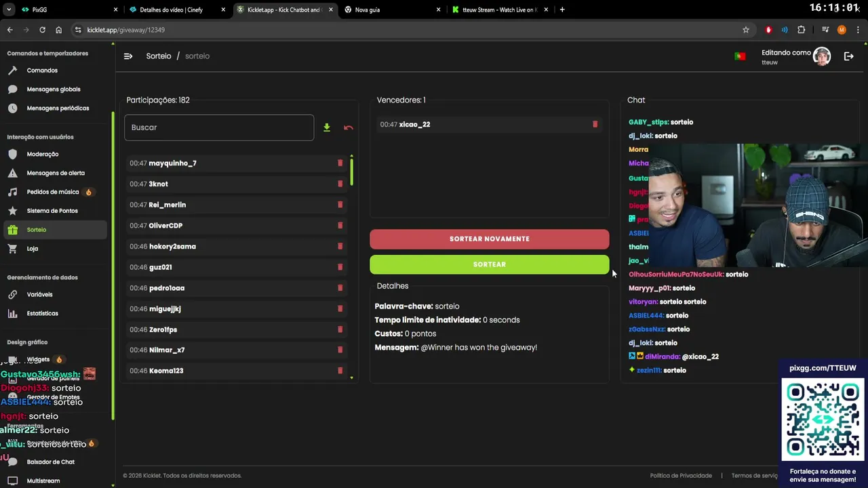Click the Sistema de Pontos star icon

12,211
